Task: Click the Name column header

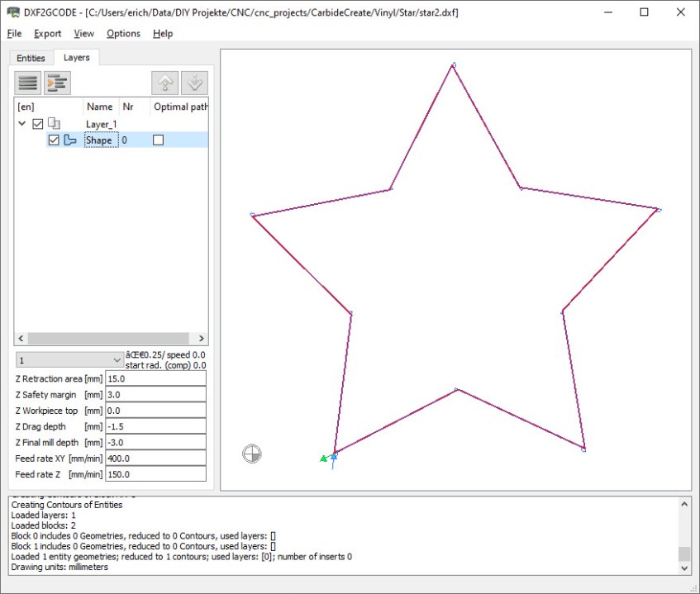Action: (x=100, y=107)
